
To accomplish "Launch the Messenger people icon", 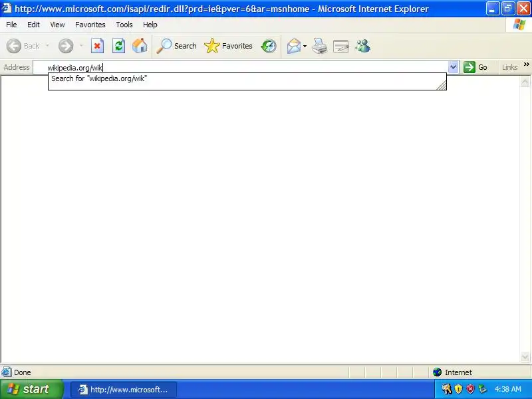I will point(362,46).
